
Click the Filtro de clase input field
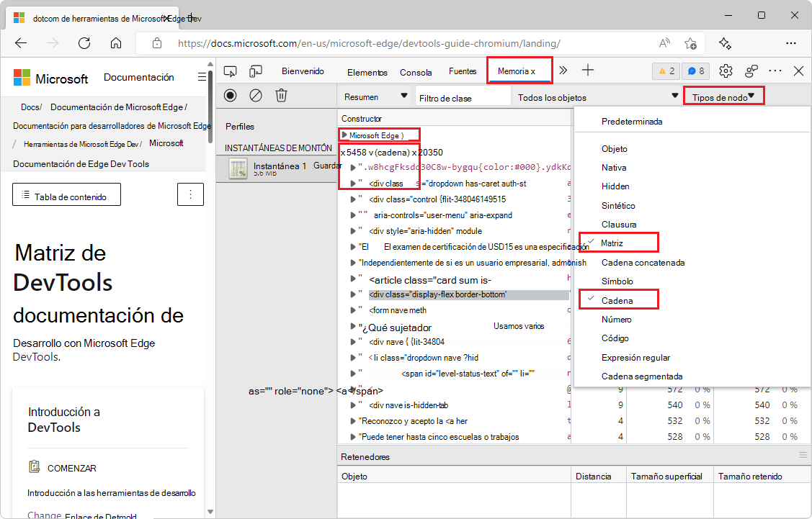click(463, 97)
